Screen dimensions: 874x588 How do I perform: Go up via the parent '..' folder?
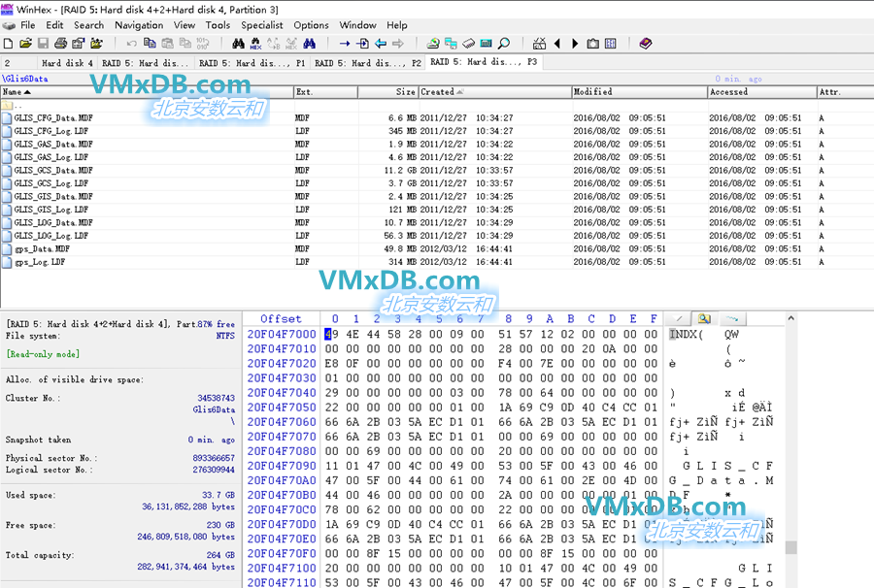13,105
